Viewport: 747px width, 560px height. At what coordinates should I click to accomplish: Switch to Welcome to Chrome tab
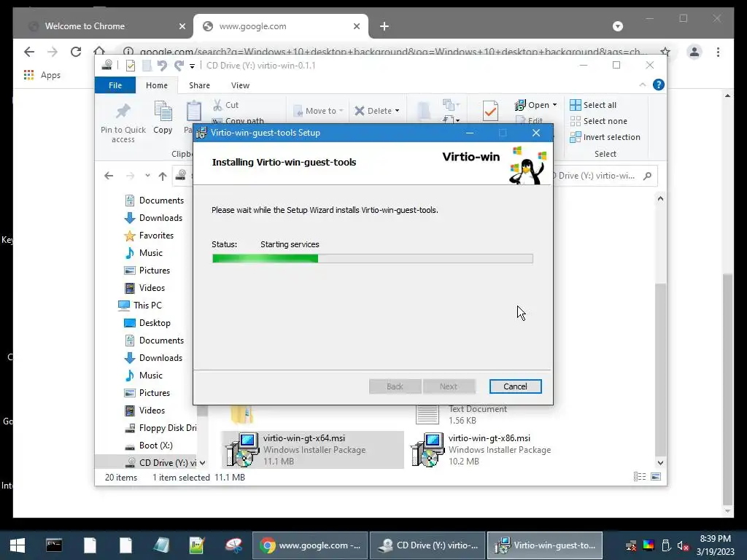coord(101,26)
